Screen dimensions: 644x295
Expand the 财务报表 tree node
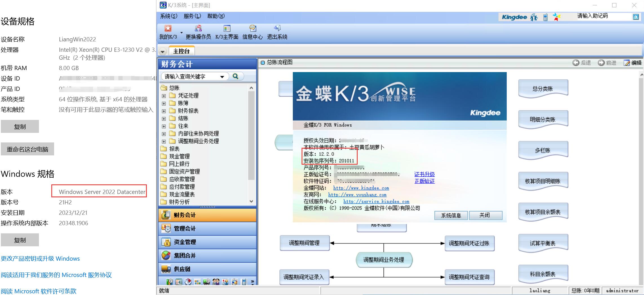pyautogui.click(x=164, y=111)
